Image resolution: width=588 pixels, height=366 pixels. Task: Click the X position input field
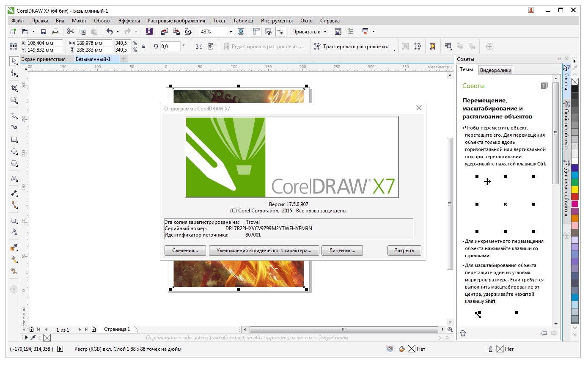pyautogui.click(x=45, y=43)
